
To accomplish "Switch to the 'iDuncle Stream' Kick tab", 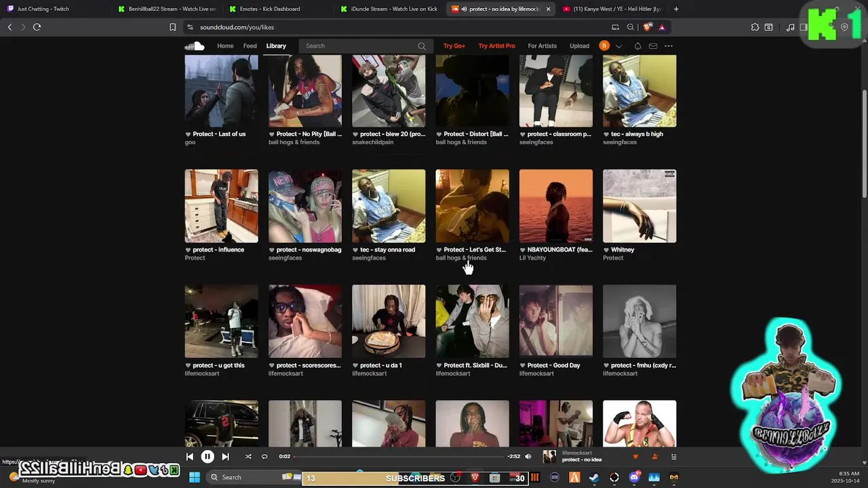I will coord(390,9).
